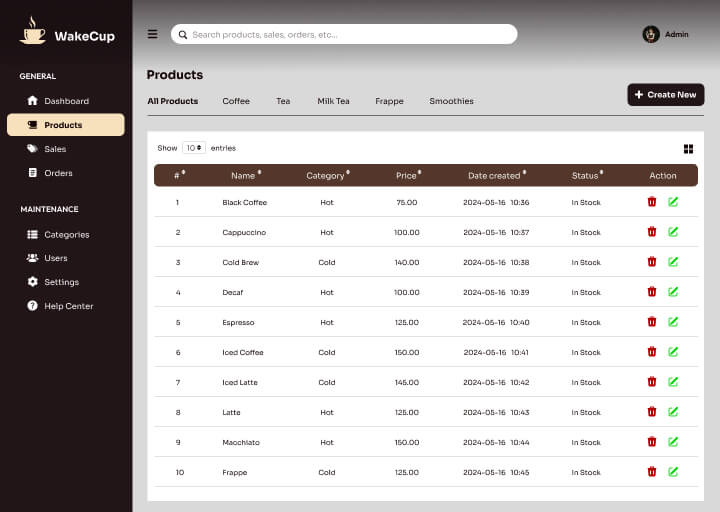Edit the Espresso row
Screen dimensions: 720x512
pos(673,321)
